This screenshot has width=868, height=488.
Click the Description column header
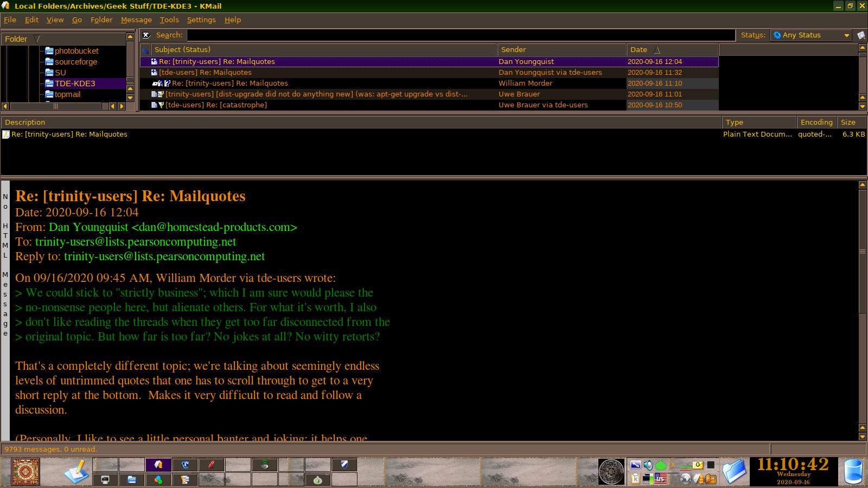tap(361, 123)
